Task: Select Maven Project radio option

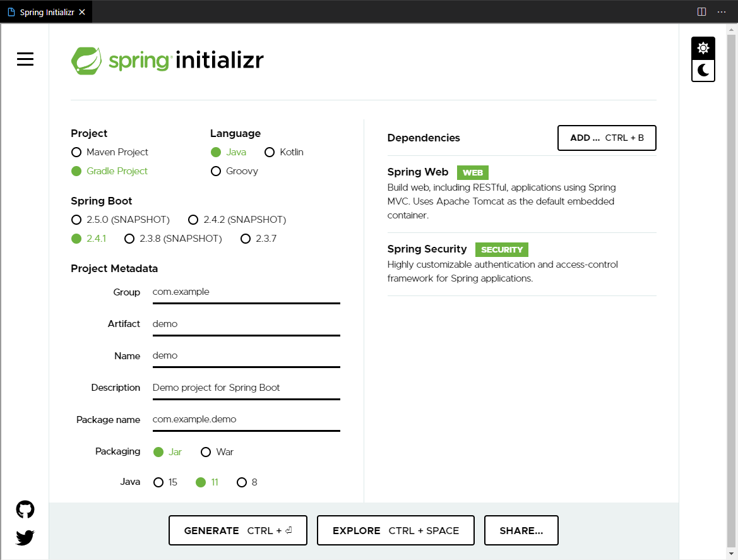Action: click(110, 152)
